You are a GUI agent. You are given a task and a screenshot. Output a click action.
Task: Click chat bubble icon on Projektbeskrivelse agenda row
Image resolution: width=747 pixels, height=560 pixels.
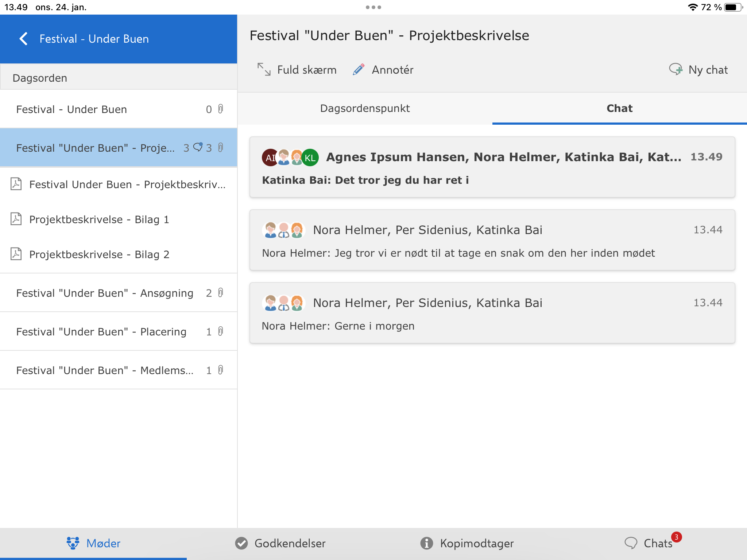coord(198,147)
